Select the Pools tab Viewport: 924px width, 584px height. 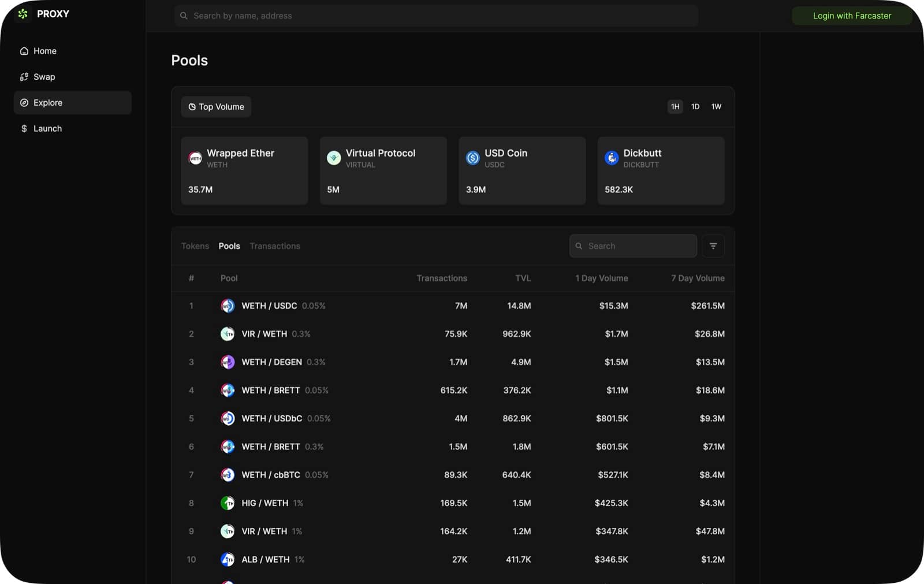pos(229,246)
